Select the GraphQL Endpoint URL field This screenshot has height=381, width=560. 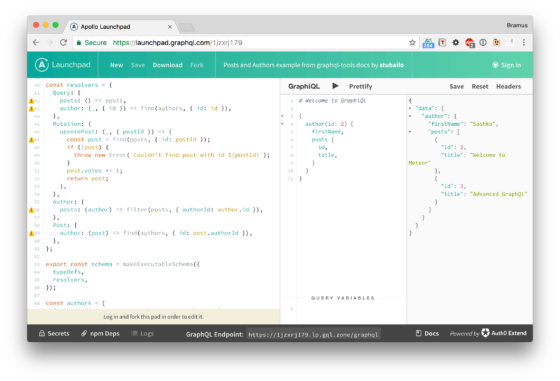click(313, 334)
